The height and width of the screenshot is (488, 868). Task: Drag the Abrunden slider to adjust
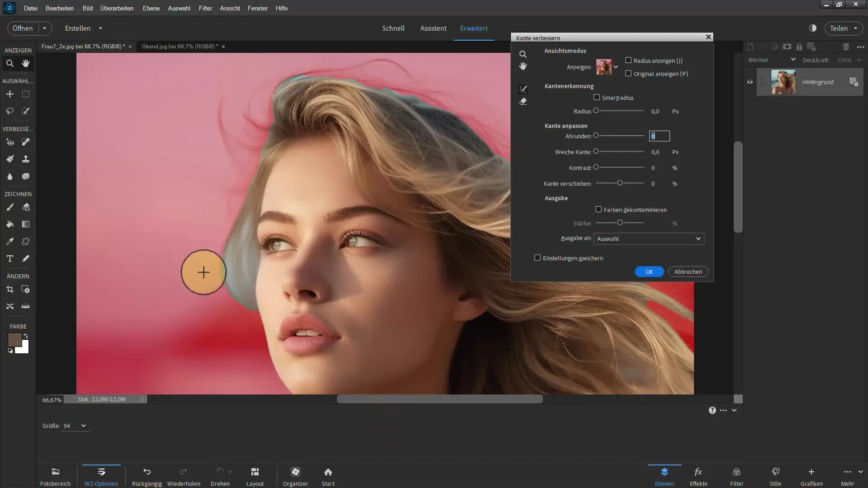point(597,135)
